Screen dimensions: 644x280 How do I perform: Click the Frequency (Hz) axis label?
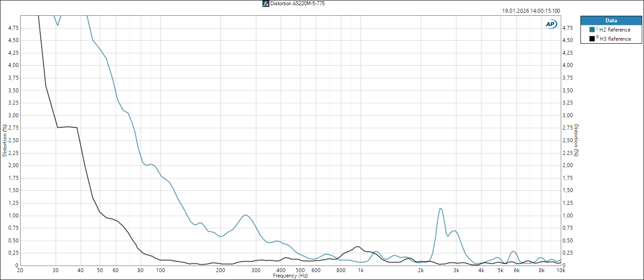pos(290,276)
